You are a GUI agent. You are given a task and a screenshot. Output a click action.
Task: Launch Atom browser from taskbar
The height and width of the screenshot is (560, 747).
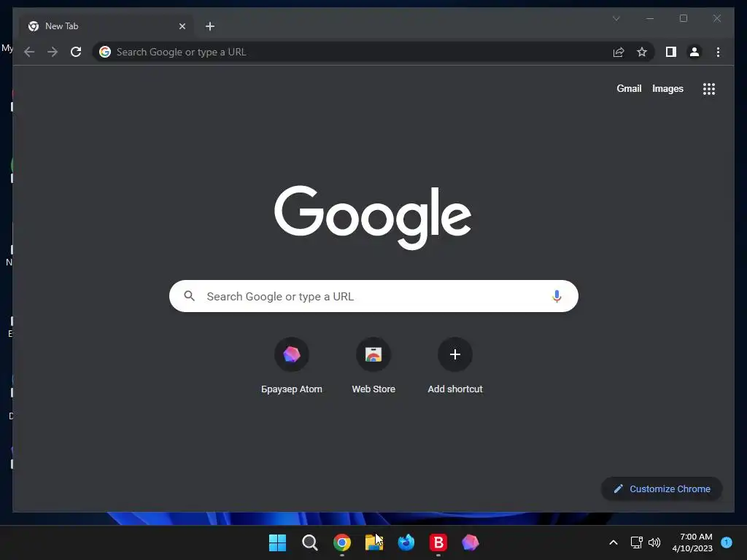(x=471, y=542)
